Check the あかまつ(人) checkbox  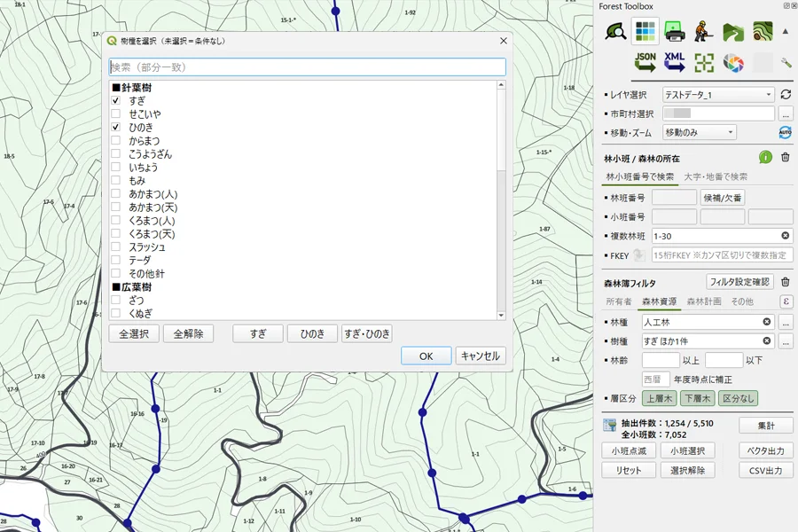pos(116,193)
